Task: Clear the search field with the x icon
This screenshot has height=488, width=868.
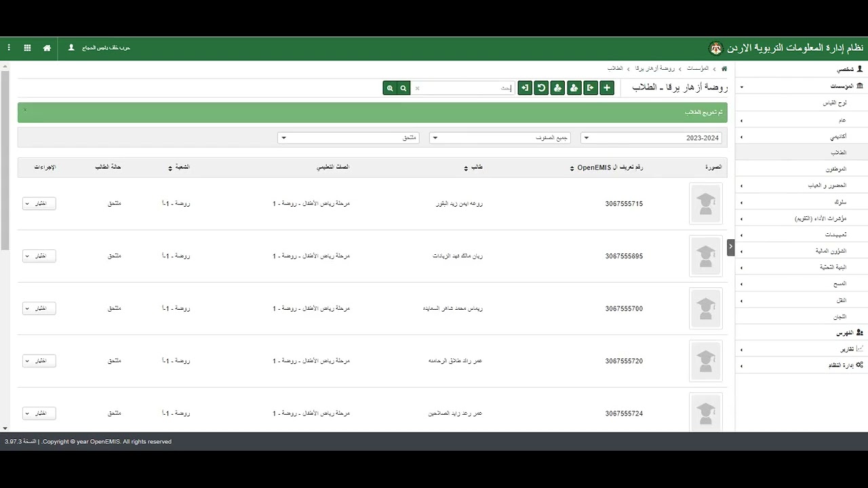Action: (x=417, y=88)
